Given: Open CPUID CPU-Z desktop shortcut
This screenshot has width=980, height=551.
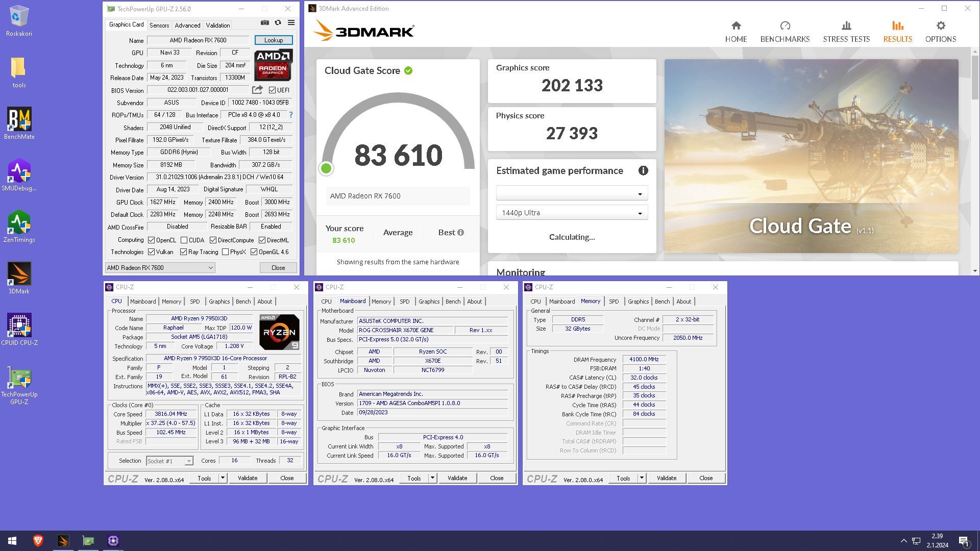Looking at the screenshot, I should (19, 329).
